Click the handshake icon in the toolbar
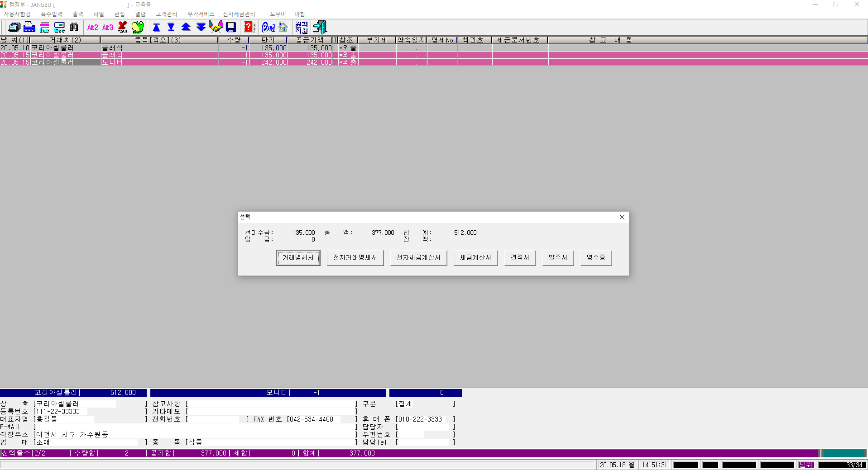Viewport: 868px width, 470px height. pos(216,27)
